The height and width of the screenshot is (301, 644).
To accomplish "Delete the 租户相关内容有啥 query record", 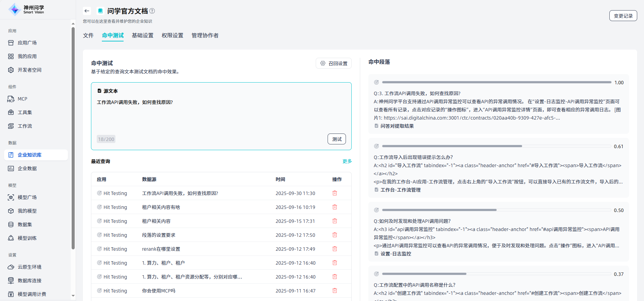I will coord(334,207).
